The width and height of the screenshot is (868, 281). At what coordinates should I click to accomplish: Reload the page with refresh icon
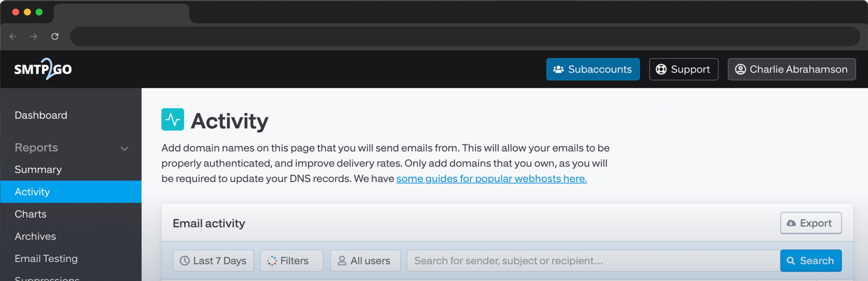55,36
